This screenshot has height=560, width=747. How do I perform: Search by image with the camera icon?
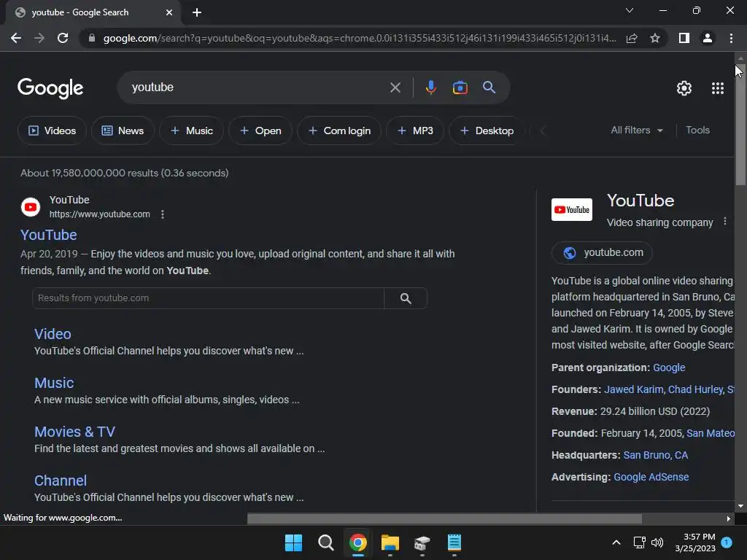460,87
